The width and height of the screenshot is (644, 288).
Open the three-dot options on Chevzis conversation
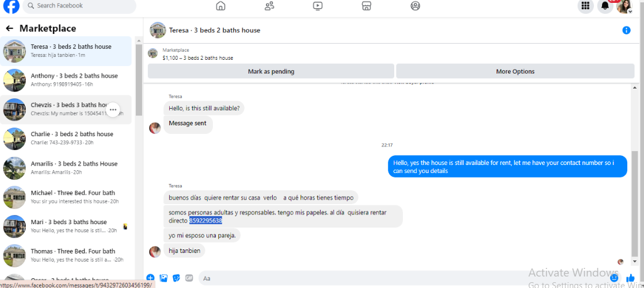[113, 110]
